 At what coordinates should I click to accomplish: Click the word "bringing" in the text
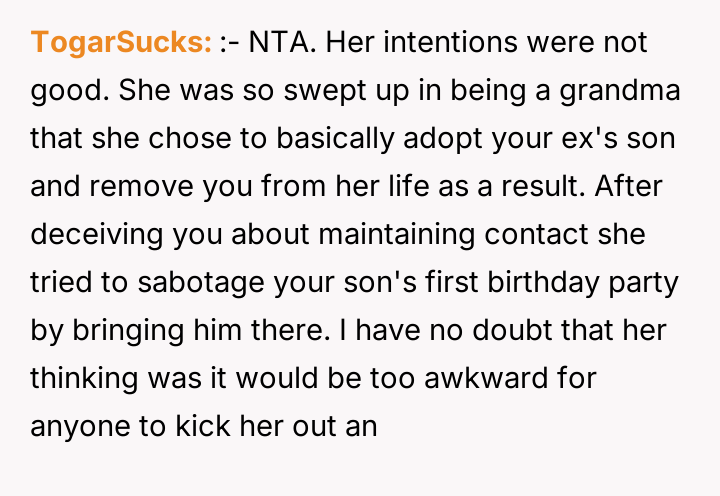click(x=130, y=330)
